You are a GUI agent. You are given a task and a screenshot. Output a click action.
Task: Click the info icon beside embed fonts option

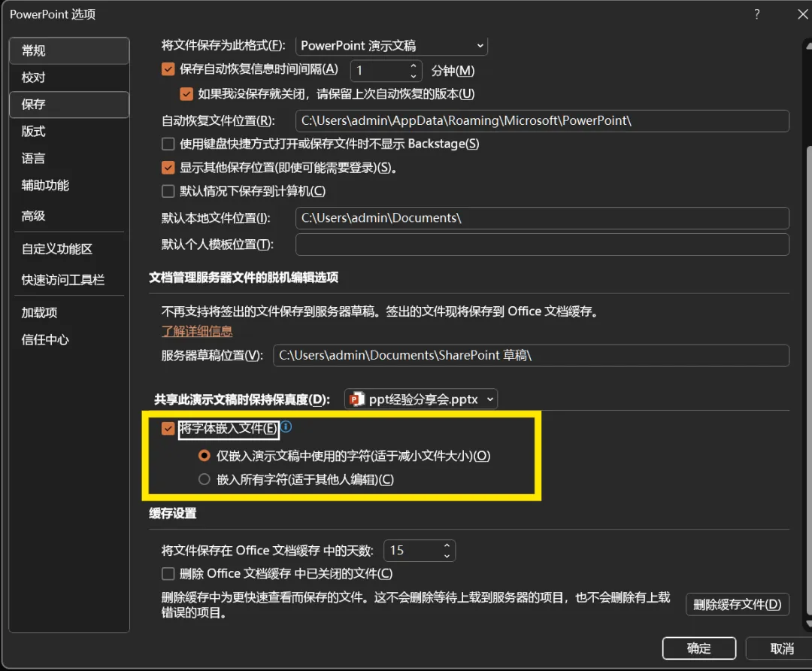click(x=286, y=427)
